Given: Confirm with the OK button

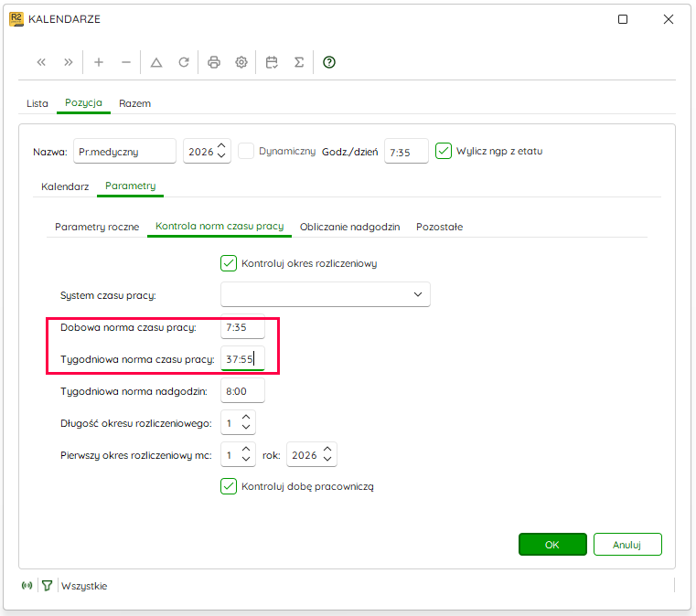Looking at the screenshot, I should pyautogui.click(x=552, y=544).
